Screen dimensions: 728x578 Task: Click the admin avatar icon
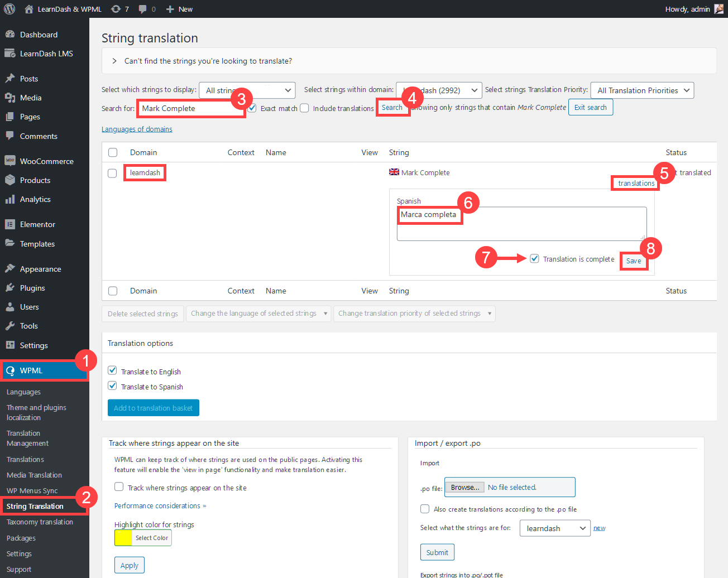pos(719,9)
